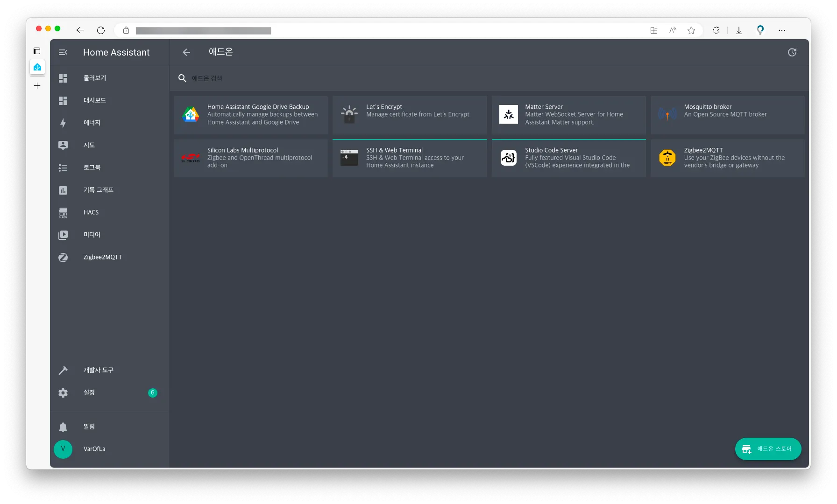This screenshot has height=504, width=837.
Task: Open the Energy (에너지) page
Action: pos(110,123)
